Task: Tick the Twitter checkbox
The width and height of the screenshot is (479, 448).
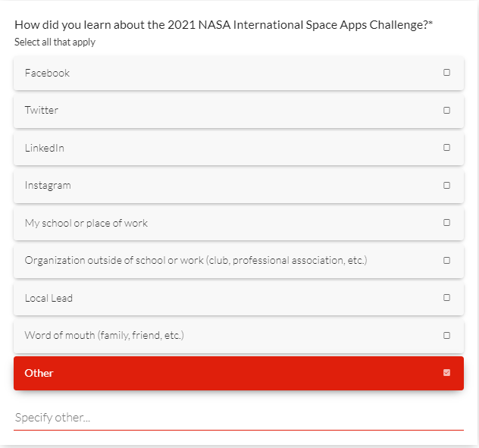Action: tap(446, 110)
